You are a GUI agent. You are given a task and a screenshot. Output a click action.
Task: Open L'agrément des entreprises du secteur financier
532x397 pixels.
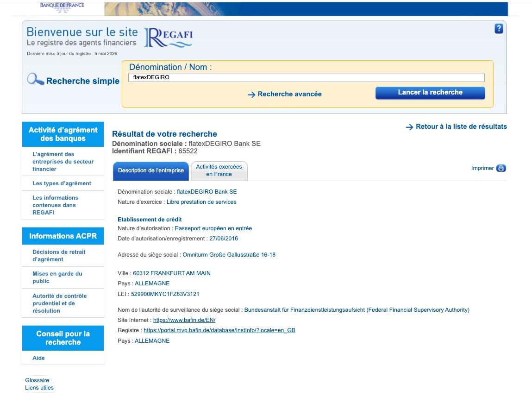(x=63, y=162)
